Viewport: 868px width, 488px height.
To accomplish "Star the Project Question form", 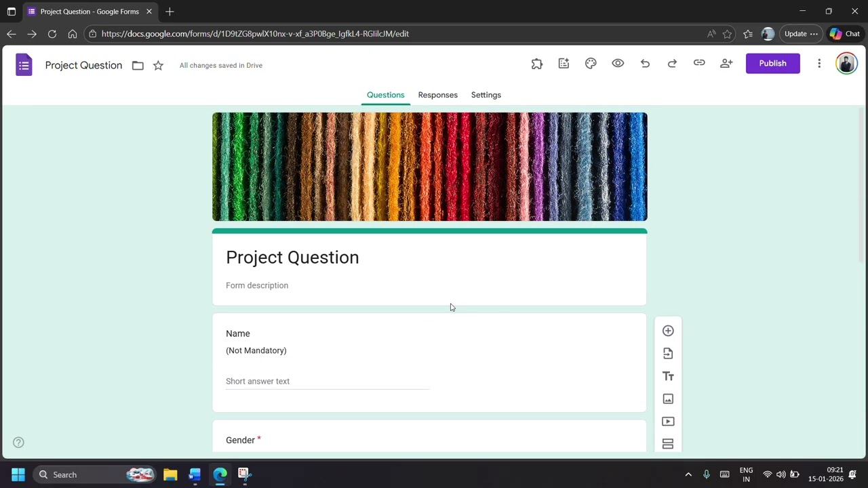I will pos(158,65).
